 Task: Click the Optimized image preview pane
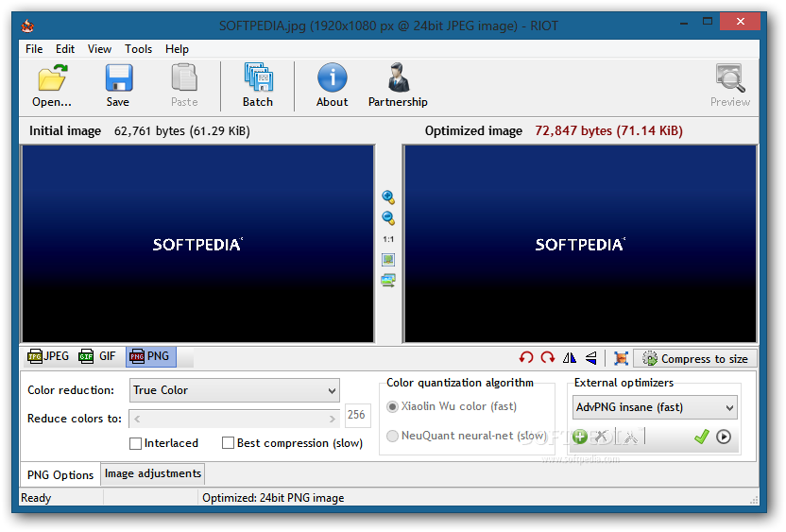(580, 244)
